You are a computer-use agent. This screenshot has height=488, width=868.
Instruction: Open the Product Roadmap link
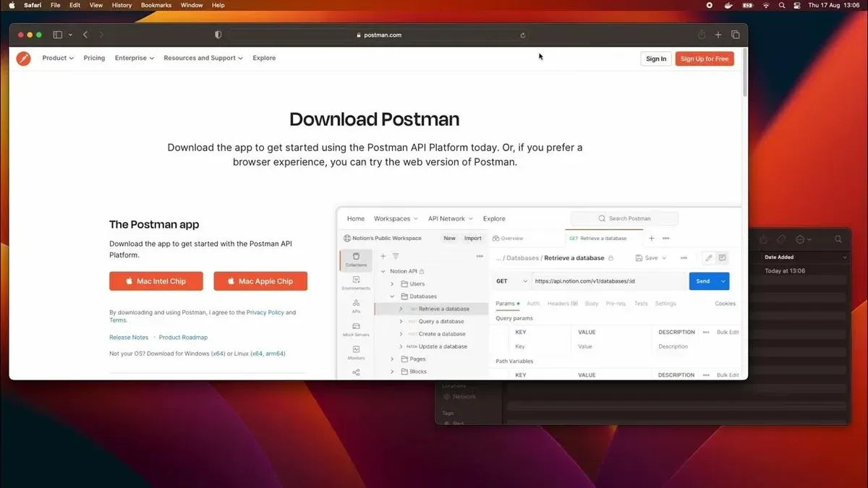pyautogui.click(x=183, y=338)
